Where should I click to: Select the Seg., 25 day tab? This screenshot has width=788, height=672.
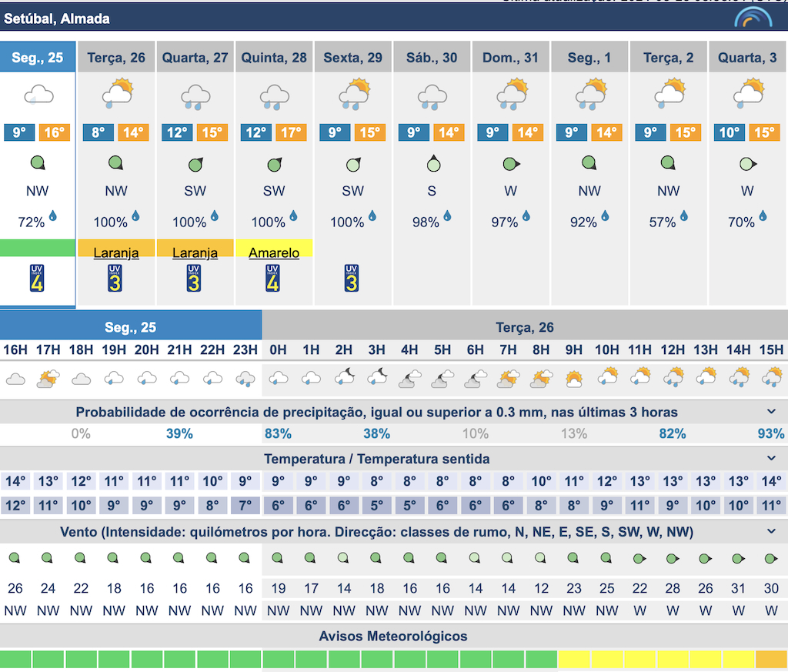pos(38,58)
